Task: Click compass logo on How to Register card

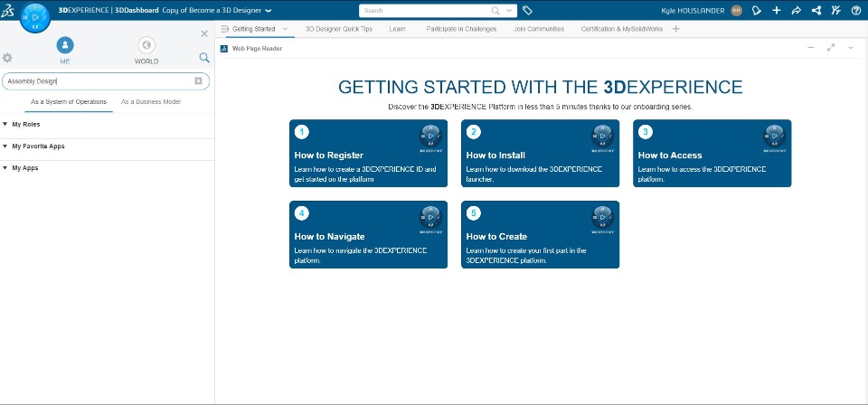Action: click(x=430, y=137)
